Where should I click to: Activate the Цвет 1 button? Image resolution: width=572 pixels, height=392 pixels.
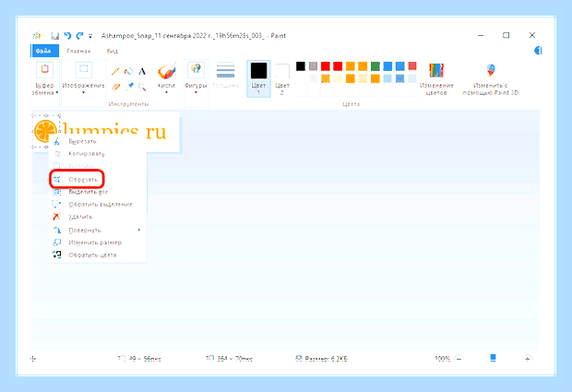[258, 78]
